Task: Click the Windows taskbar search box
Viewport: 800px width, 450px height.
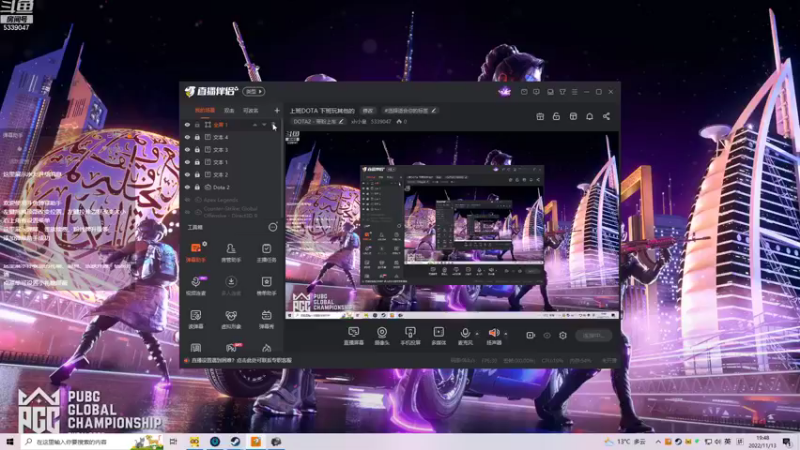Action: [x=92, y=442]
